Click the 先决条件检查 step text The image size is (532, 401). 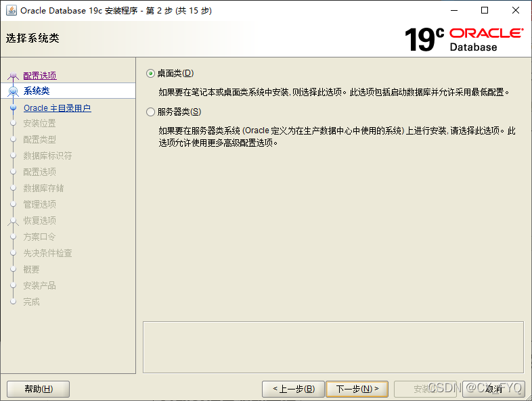coord(47,253)
